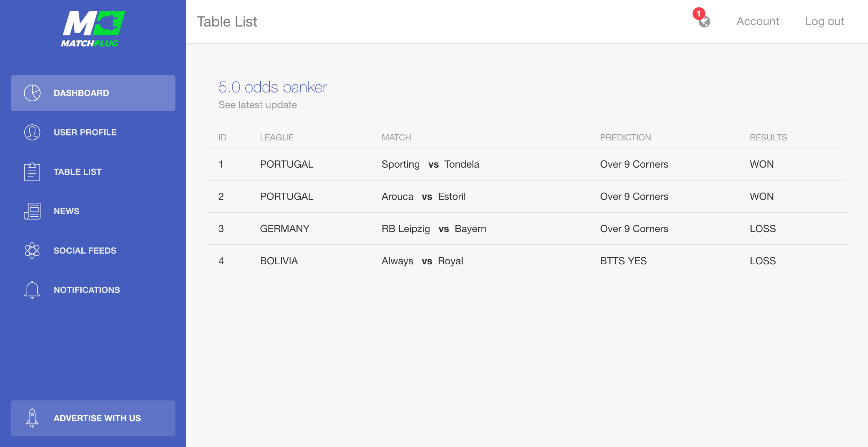Click the MATCH column header

(x=396, y=138)
